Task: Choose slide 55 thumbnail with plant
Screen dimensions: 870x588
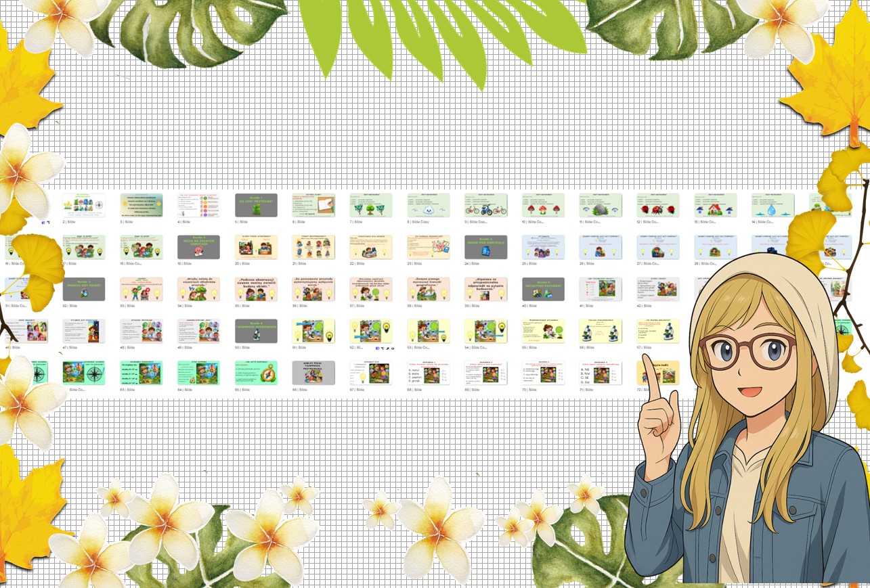Action: coord(543,331)
